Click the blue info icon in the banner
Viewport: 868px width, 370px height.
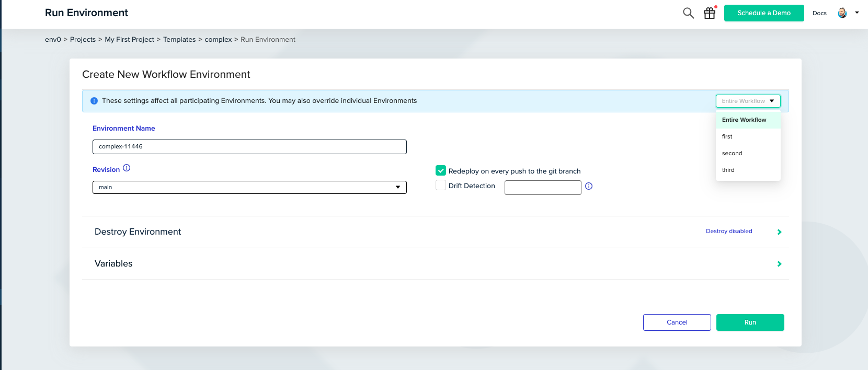point(94,101)
